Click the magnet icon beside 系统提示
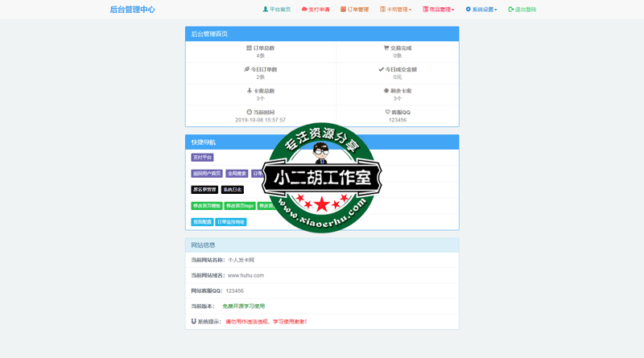 [194, 321]
